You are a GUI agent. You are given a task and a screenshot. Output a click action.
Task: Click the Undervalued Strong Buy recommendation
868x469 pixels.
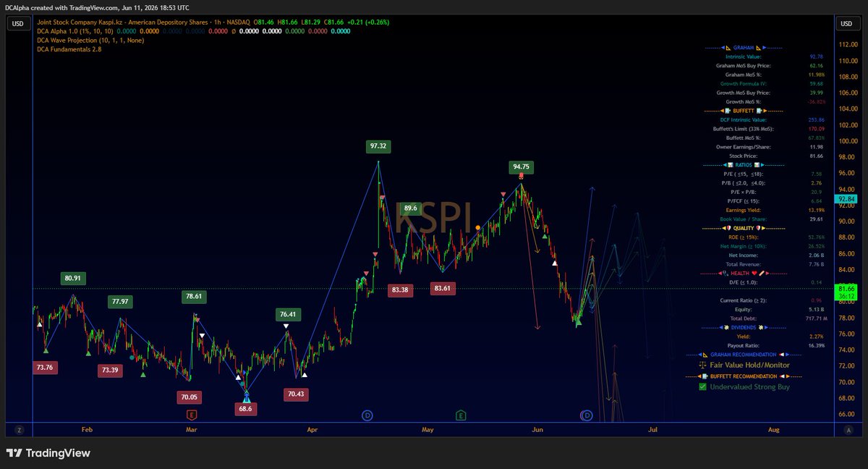pyautogui.click(x=744, y=386)
